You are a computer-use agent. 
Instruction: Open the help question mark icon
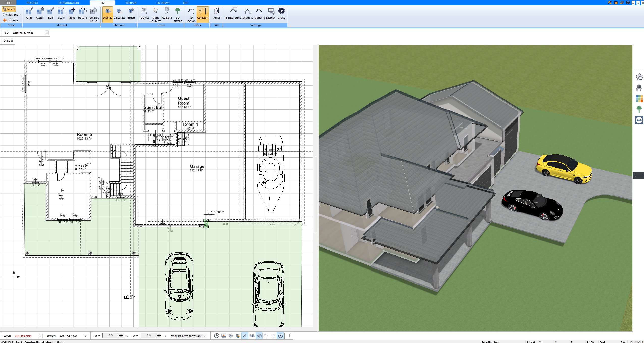click(x=628, y=3)
